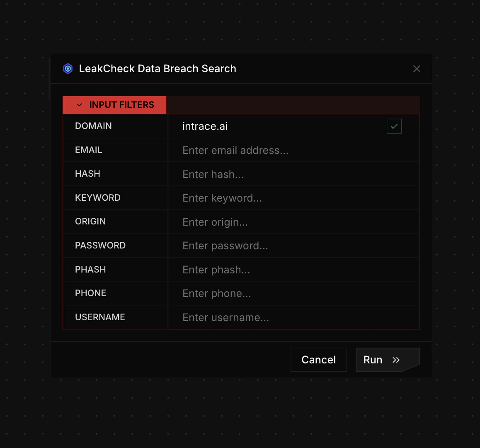Click the DOMAIN row label

pos(93,126)
